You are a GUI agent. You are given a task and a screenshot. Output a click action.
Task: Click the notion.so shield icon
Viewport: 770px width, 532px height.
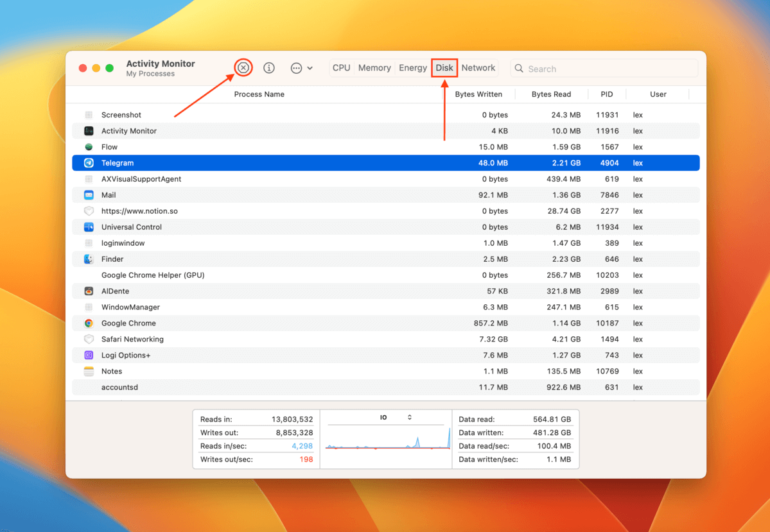(89, 211)
